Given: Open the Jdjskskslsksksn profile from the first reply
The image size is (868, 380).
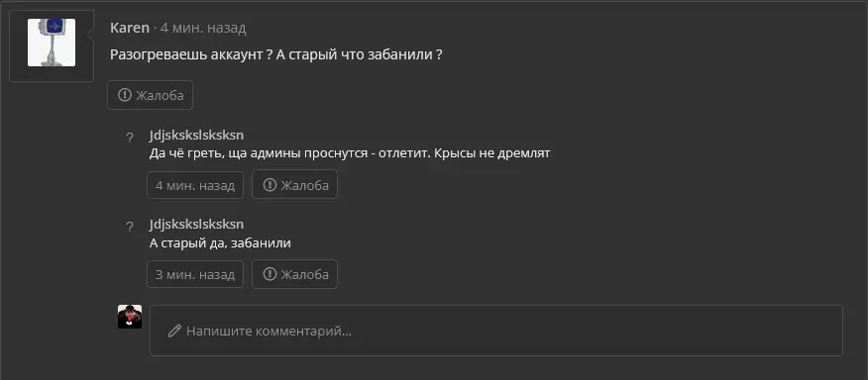Looking at the screenshot, I should (196, 135).
